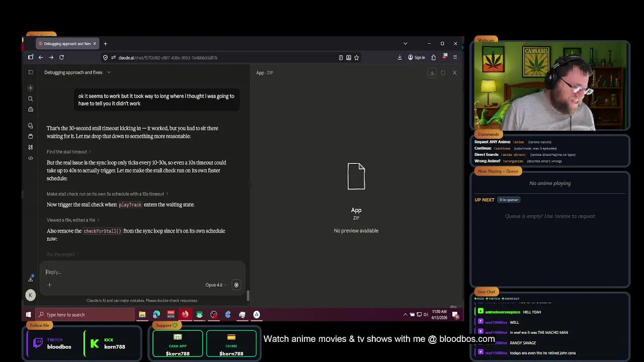Click the download app icon above the avatar

point(31,279)
